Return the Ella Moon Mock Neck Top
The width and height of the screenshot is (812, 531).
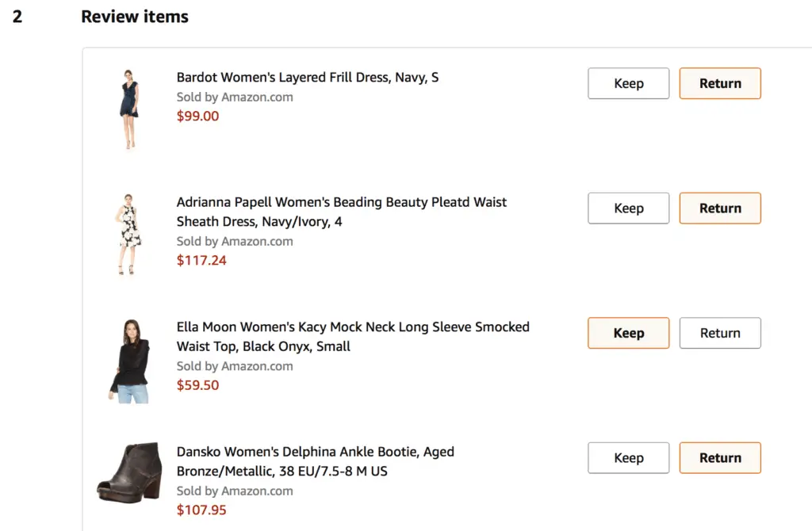pos(720,333)
